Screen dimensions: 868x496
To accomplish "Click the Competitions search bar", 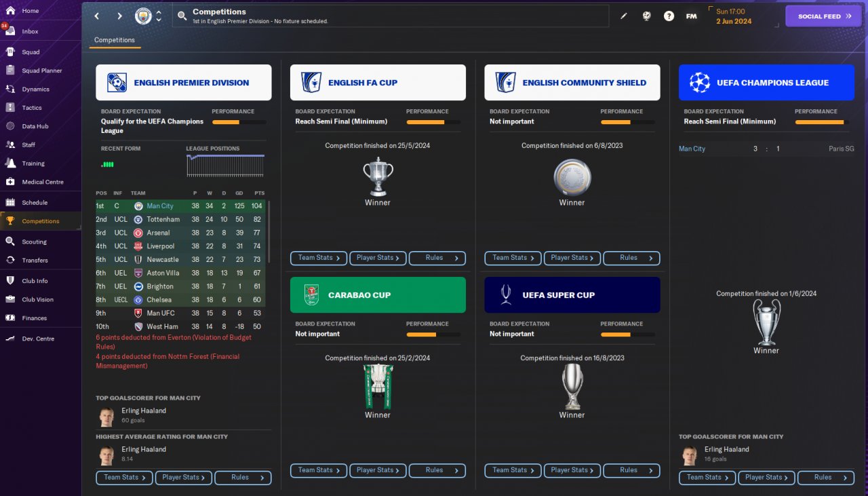I will [392, 16].
